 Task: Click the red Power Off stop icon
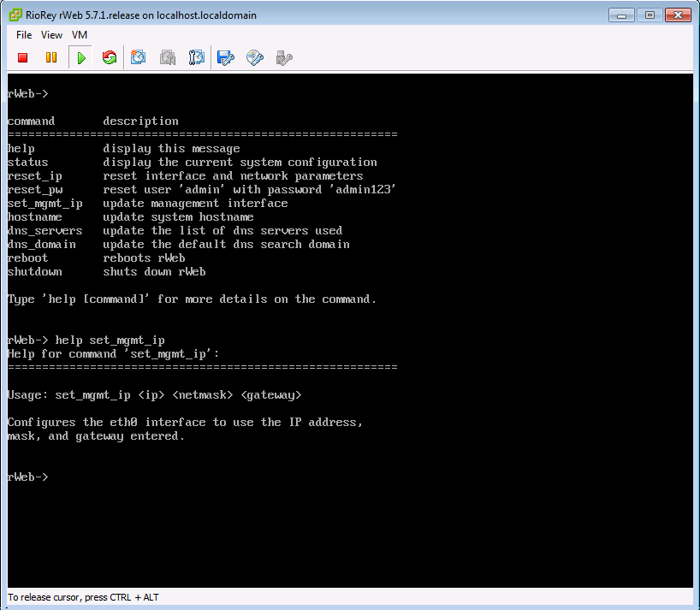tap(23, 57)
